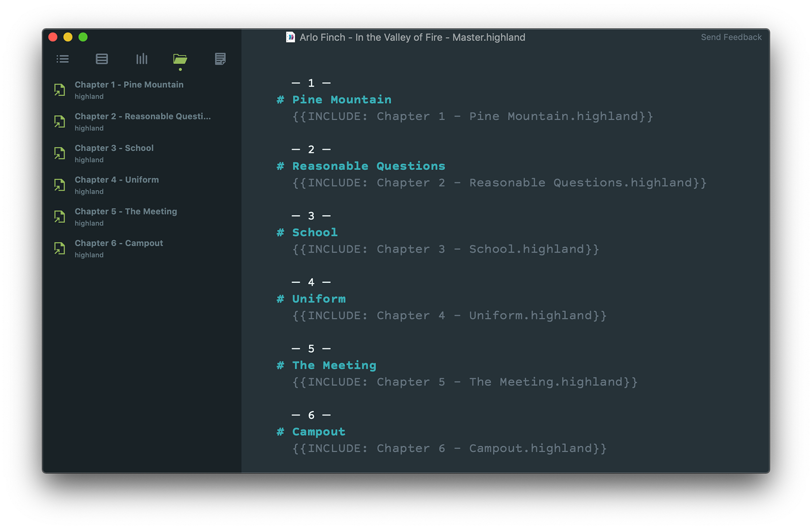Switch to the Bin panel icon
The height and width of the screenshot is (529, 812).
click(102, 59)
